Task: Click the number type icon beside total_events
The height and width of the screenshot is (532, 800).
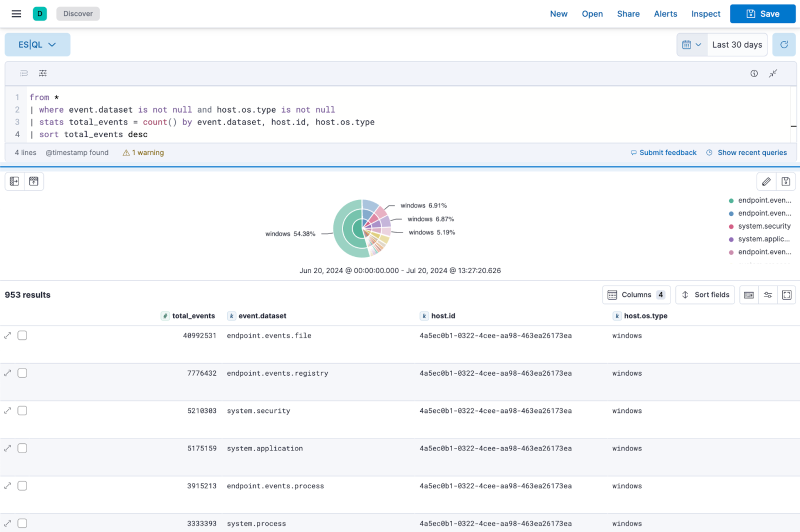Action: pyautogui.click(x=165, y=316)
